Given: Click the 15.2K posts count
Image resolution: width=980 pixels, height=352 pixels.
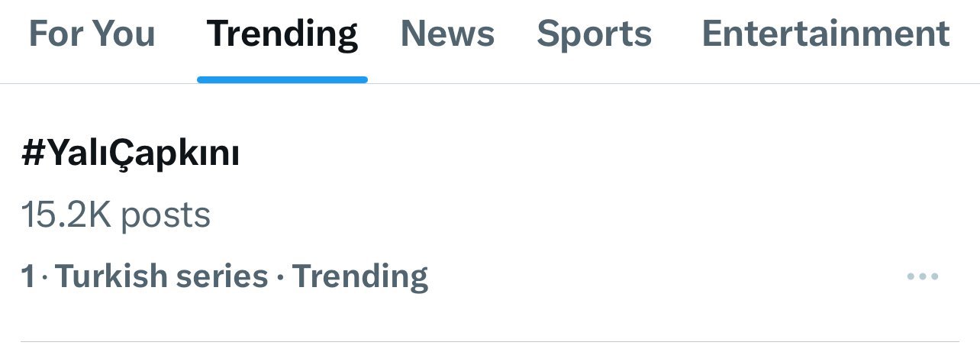Looking at the screenshot, I should pos(115,215).
